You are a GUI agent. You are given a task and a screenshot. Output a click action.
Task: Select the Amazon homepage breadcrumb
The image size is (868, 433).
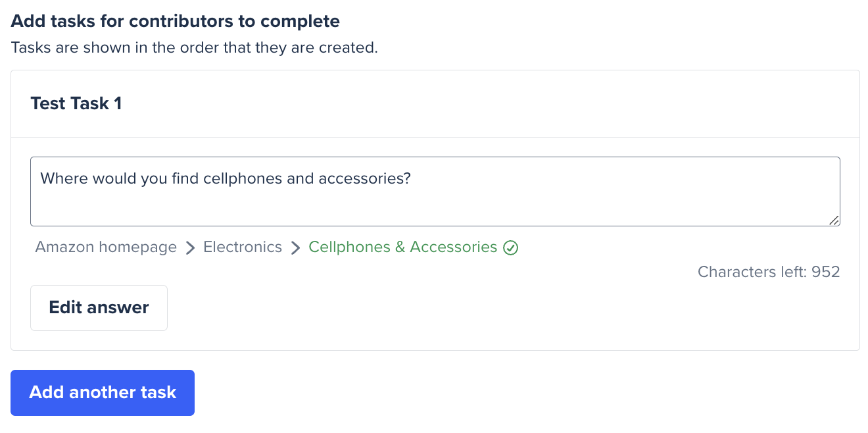(106, 247)
